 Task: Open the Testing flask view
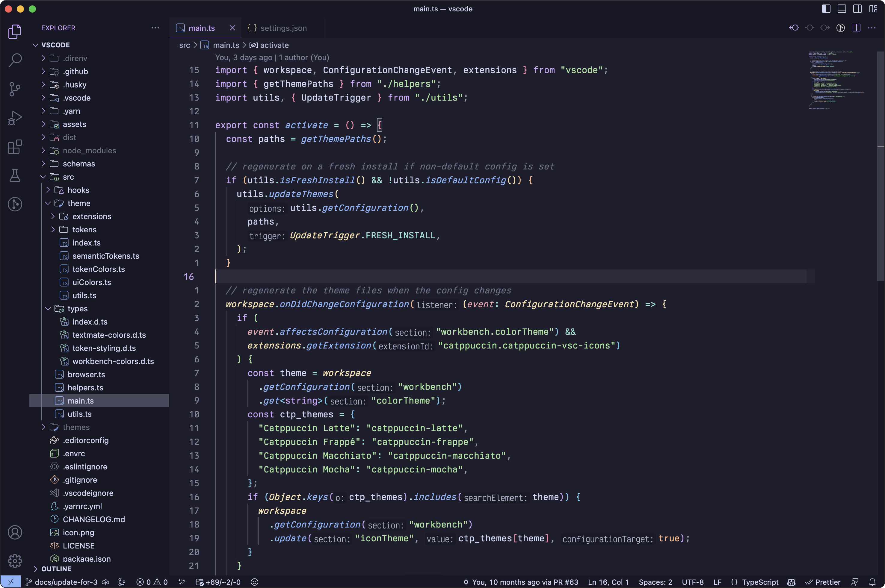[15, 175]
